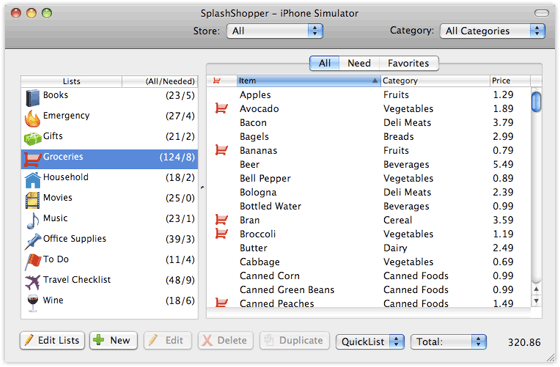Choose the Gifts present icon
The width and height of the screenshot is (560, 367).
32,139
